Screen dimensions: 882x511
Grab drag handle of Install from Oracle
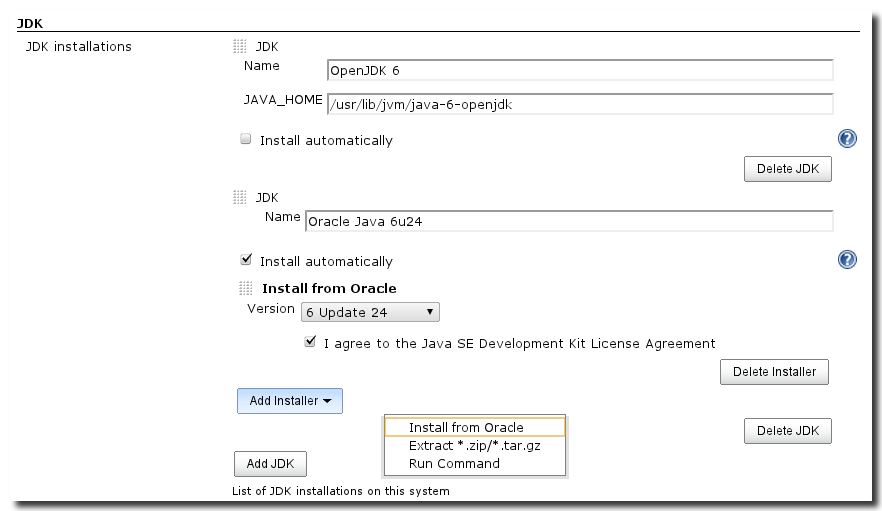246,288
